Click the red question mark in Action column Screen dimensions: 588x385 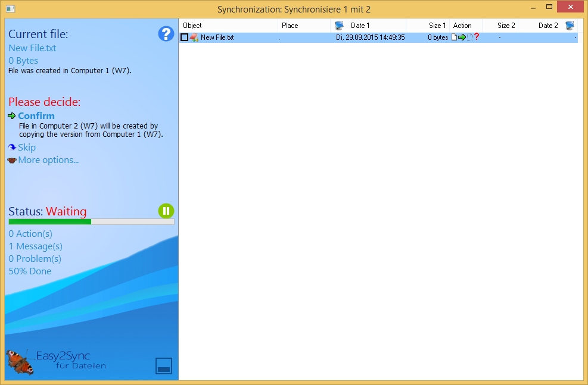[477, 37]
